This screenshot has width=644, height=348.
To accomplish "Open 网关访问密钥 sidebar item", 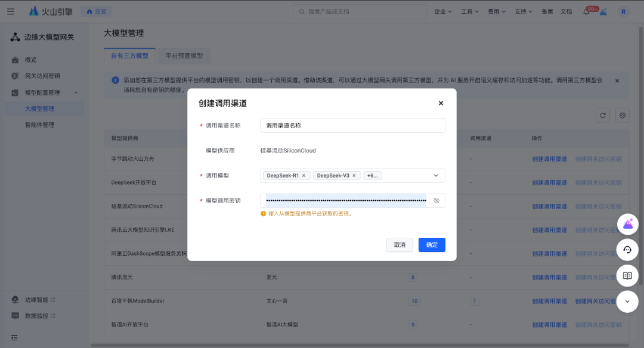I will pyautogui.click(x=44, y=76).
